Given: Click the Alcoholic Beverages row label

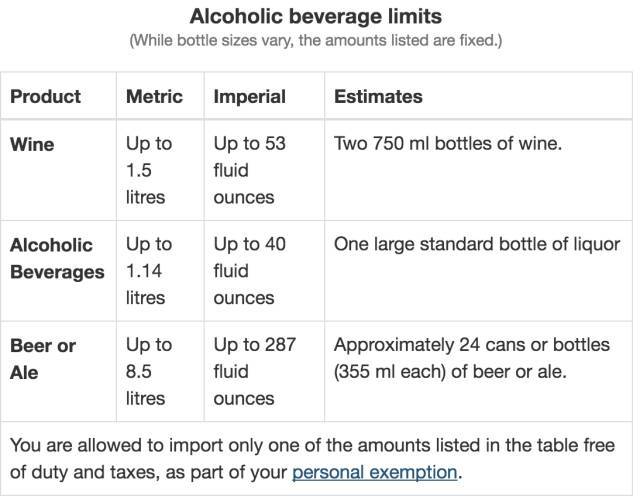Looking at the screenshot, I should coord(57,258).
